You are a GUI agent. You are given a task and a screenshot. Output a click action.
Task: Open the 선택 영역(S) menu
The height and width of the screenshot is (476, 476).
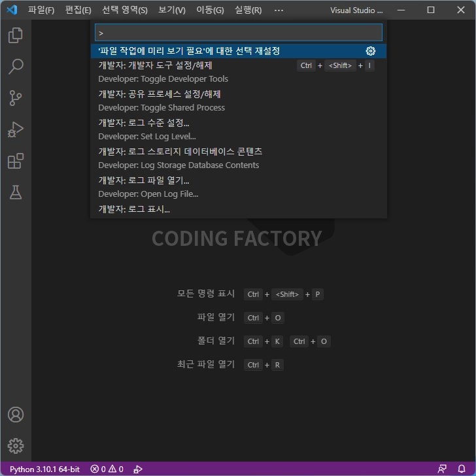pos(125,10)
